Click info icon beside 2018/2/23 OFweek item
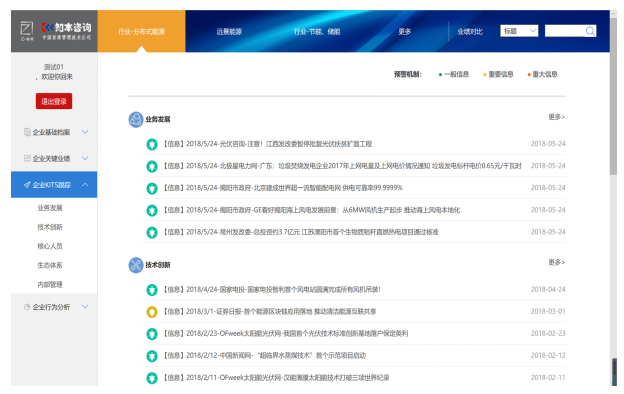 152,334
